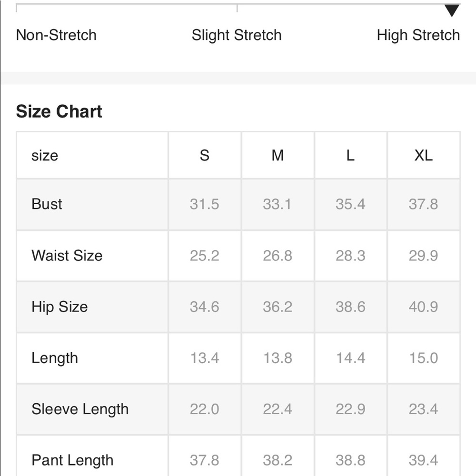Select the S size column header
The height and width of the screenshot is (476, 476).
[205, 156]
